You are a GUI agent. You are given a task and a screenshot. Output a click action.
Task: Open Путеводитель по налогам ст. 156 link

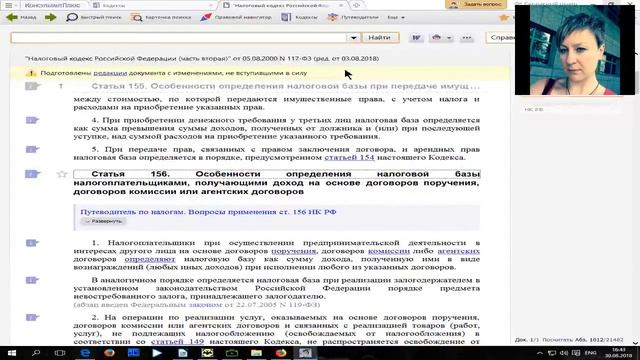(x=208, y=212)
